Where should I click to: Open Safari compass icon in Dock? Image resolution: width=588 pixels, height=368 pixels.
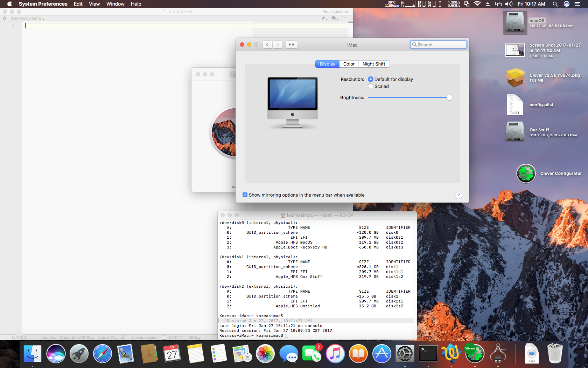coord(103,354)
